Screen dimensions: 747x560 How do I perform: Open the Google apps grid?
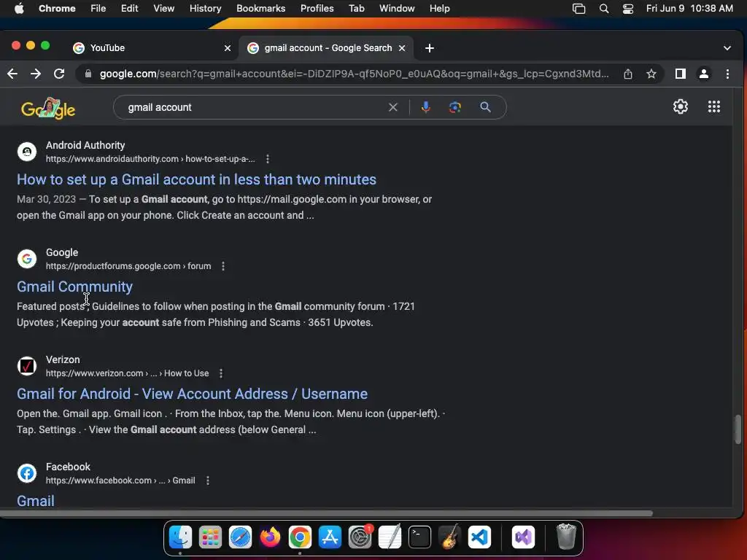pos(713,106)
